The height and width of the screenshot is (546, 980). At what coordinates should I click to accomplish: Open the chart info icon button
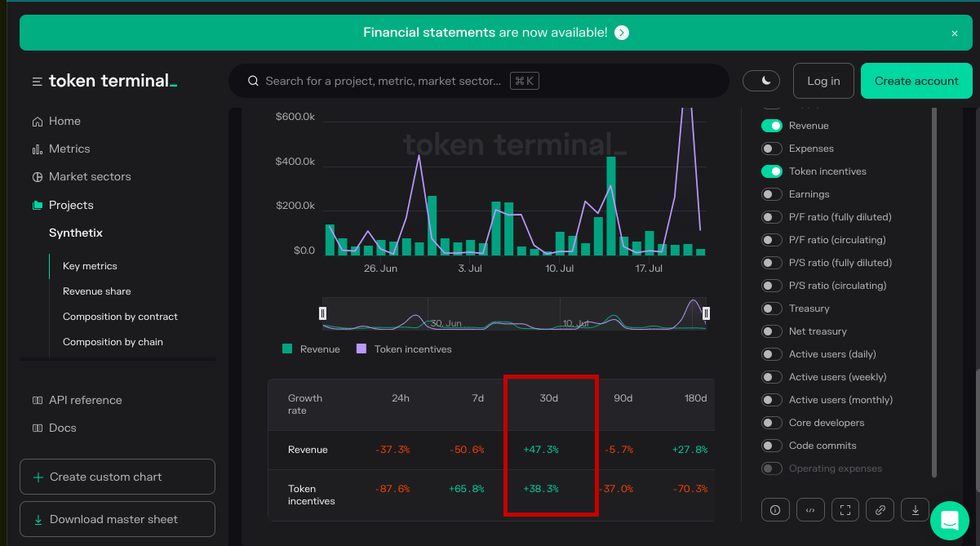click(775, 510)
